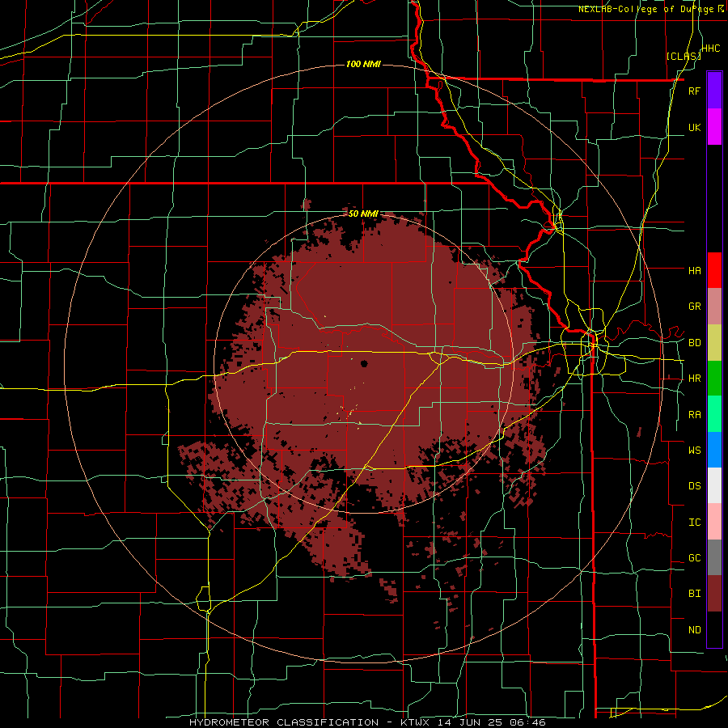The image size is (728, 728).
Task: Click the HA legend label
Action: click(694, 270)
